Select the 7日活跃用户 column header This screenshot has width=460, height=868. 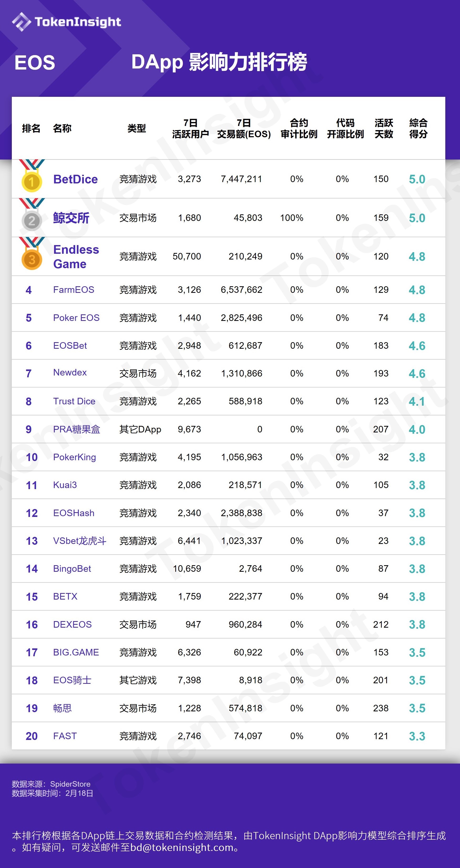(x=190, y=128)
